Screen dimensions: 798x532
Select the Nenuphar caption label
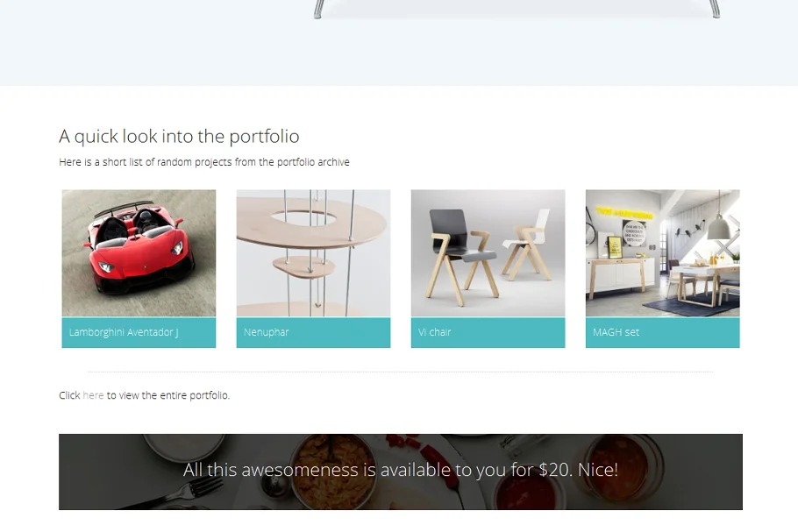click(267, 332)
